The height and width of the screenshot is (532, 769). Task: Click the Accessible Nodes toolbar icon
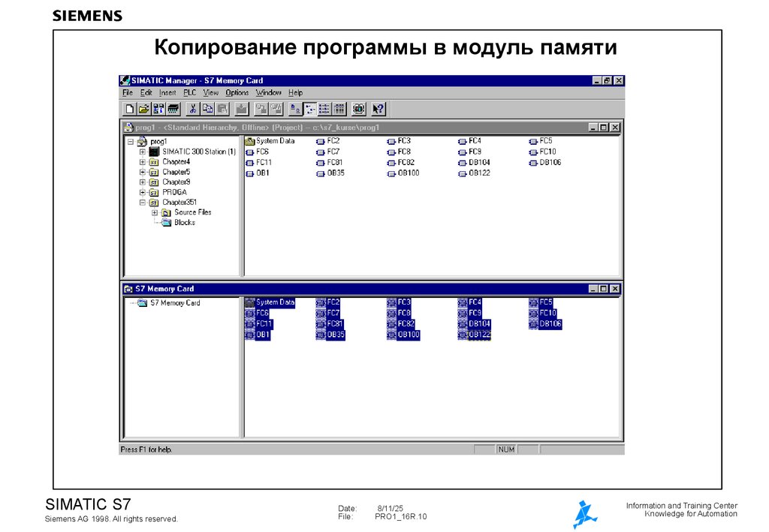(158, 109)
